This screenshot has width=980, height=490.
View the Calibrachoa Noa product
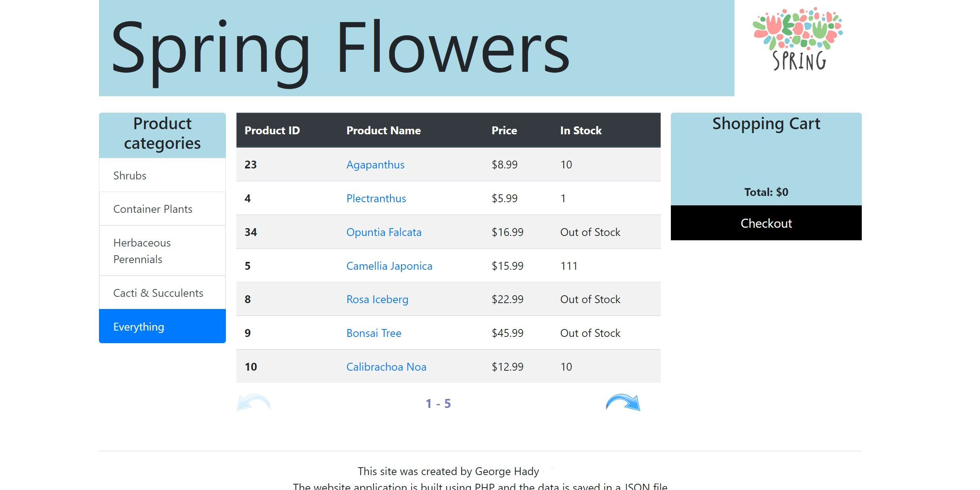coord(386,367)
